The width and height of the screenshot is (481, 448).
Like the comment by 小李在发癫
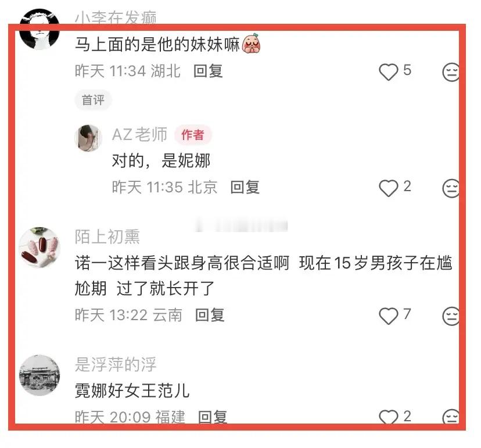389,72
